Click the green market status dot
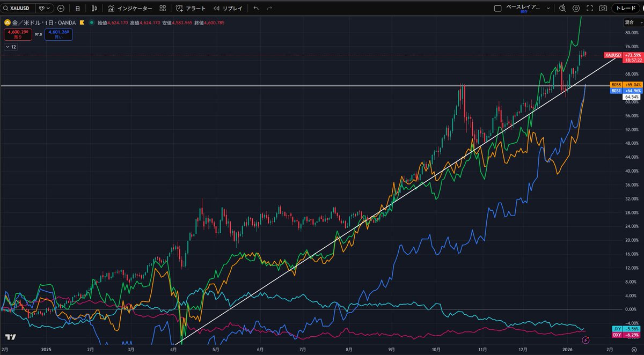Image resolution: width=644 pixels, height=355 pixels. pyautogui.click(x=92, y=23)
